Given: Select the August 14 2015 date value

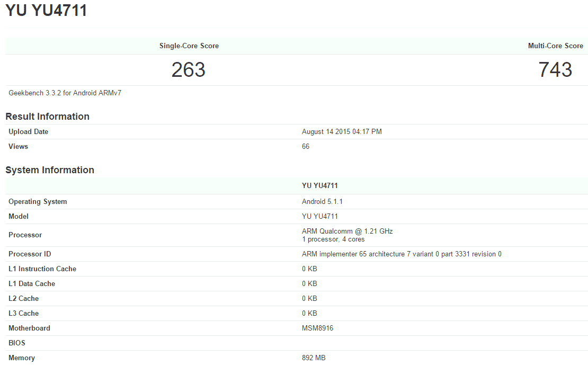Looking at the screenshot, I should (341, 132).
